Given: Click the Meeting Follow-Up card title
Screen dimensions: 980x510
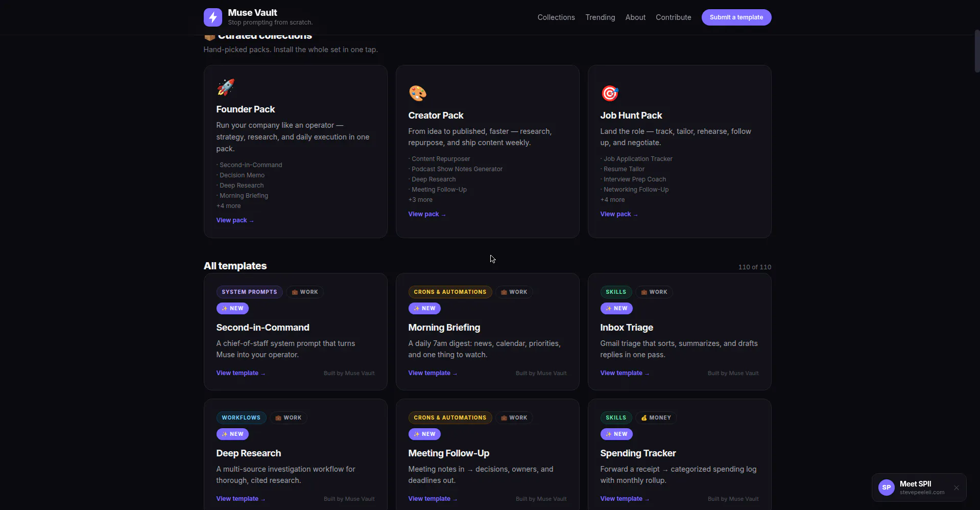Looking at the screenshot, I should pyautogui.click(x=448, y=453).
